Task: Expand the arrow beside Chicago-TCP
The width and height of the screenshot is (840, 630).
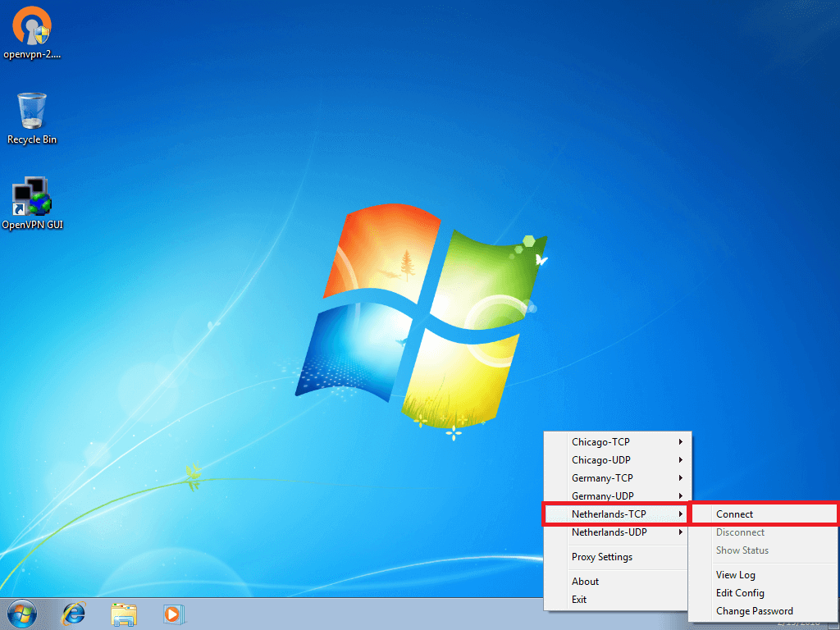Action: tap(680, 442)
